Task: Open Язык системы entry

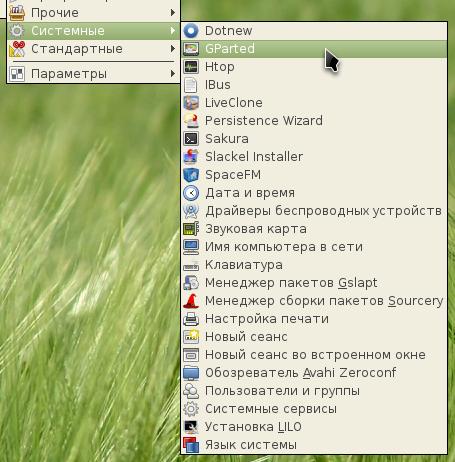Action: 314,445
